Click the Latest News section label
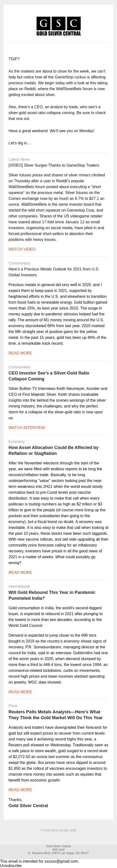Screen dimensions: 117x868 19,159
